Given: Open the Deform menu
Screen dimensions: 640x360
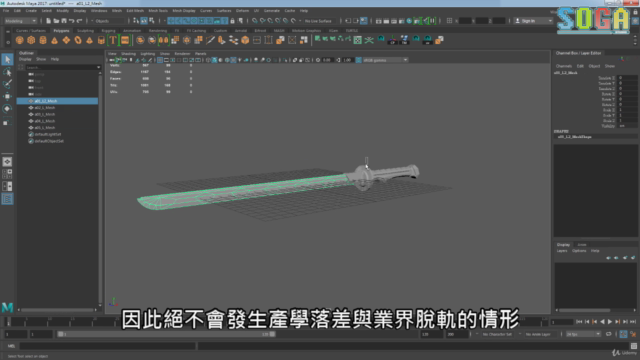Looking at the screenshot, I should [242, 11].
